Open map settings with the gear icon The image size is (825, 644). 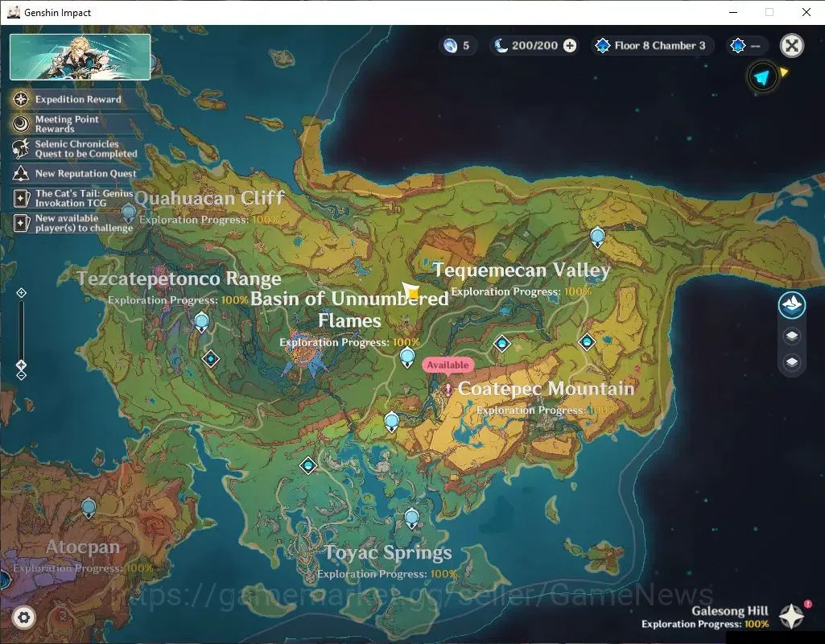pos(23,617)
